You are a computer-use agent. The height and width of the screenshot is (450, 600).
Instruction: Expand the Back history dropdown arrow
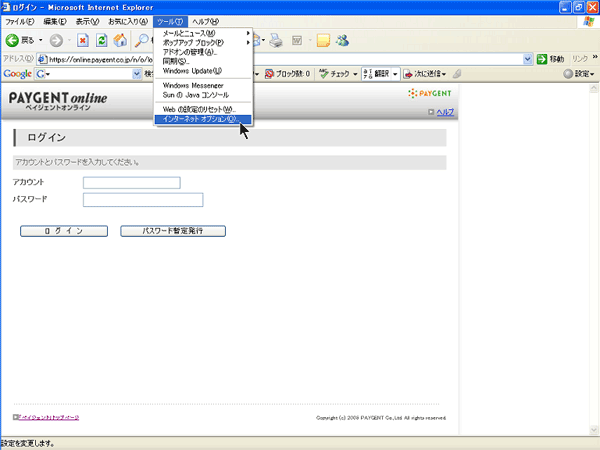point(41,40)
